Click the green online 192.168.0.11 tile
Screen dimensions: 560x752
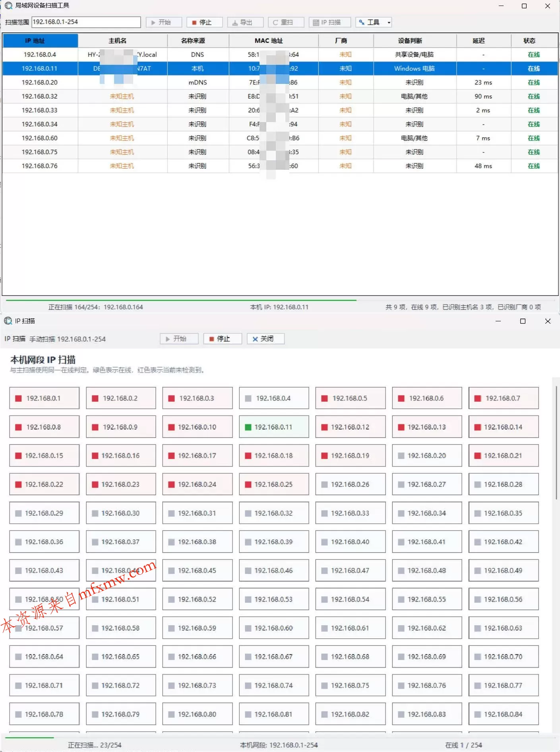(274, 427)
